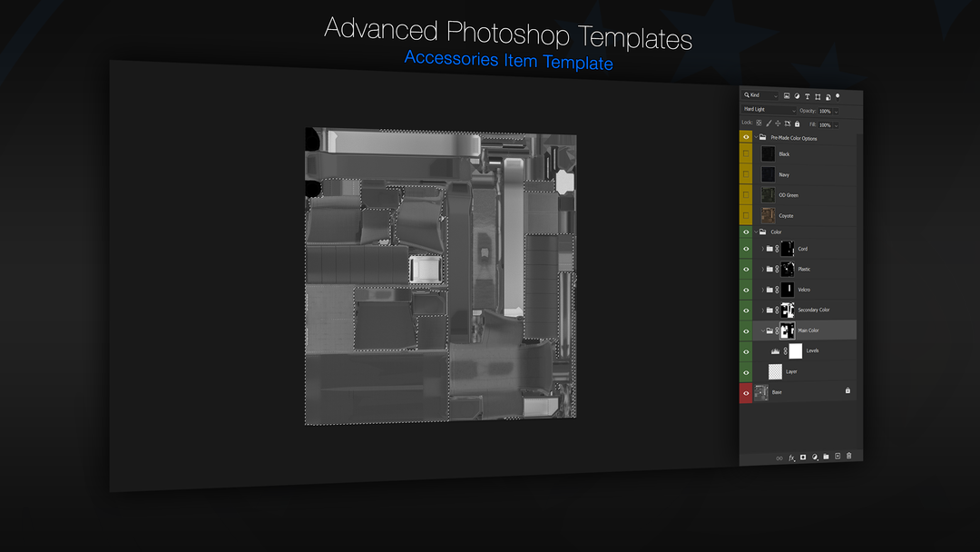Screen dimensions: 980x552
Task: Add a layer mask using bottom icon
Action: pyautogui.click(x=803, y=457)
